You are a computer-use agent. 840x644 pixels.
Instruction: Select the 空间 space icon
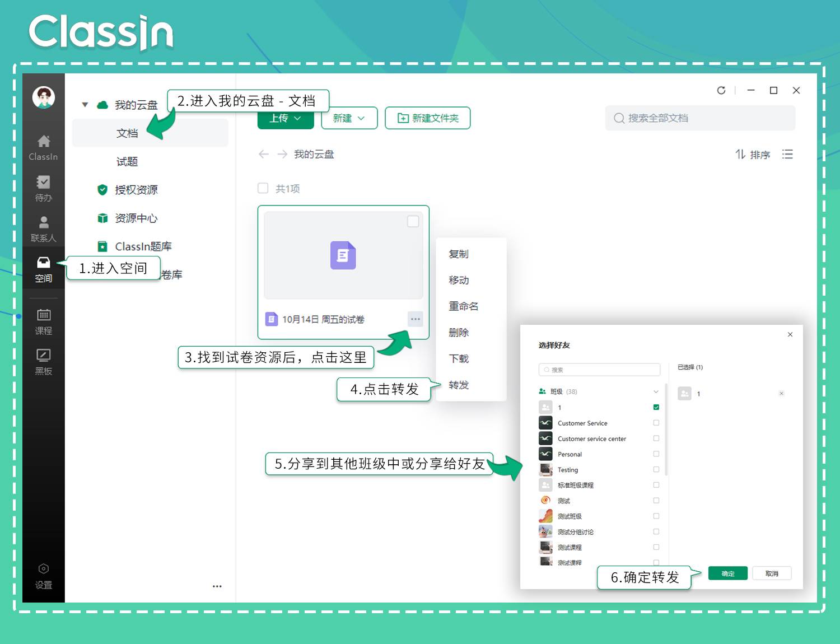[x=44, y=263]
